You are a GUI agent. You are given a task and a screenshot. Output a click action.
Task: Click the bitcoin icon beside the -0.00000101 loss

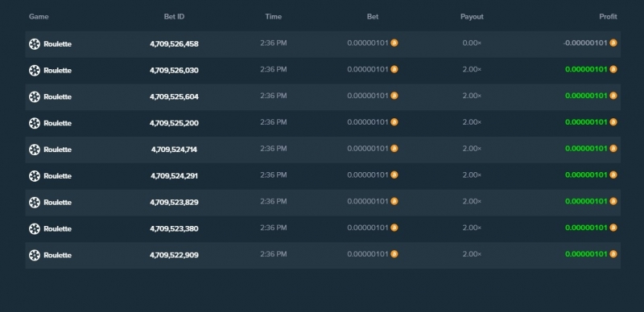click(x=613, y=43)
